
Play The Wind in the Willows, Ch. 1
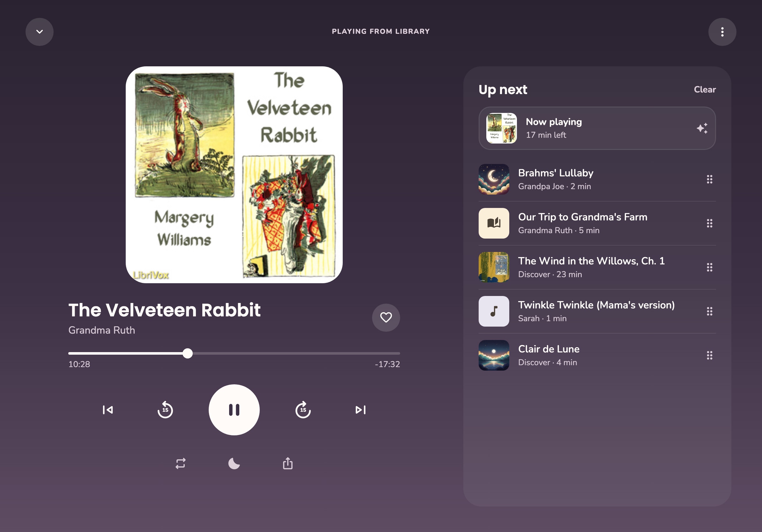[597, 267]
